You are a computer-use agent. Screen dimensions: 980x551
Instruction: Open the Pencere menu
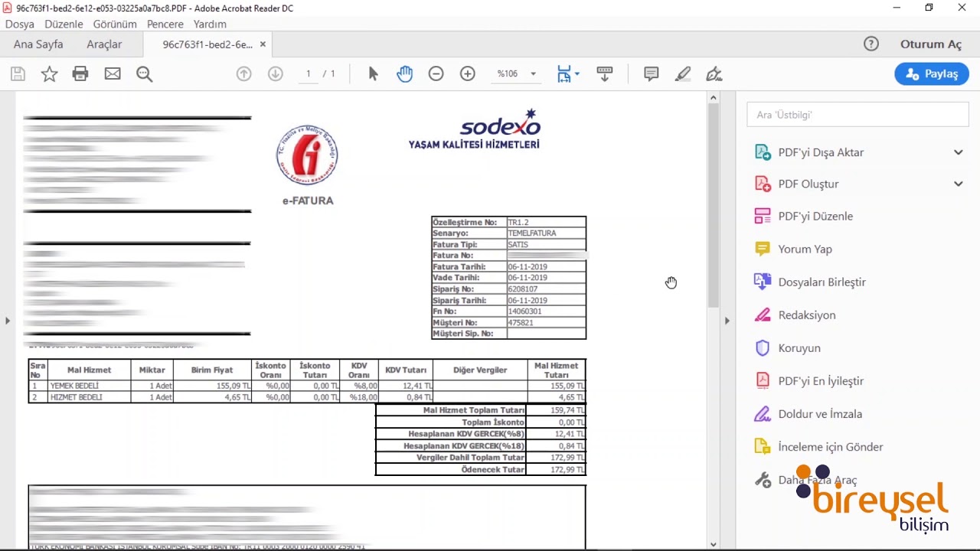(x=165, y=24)
